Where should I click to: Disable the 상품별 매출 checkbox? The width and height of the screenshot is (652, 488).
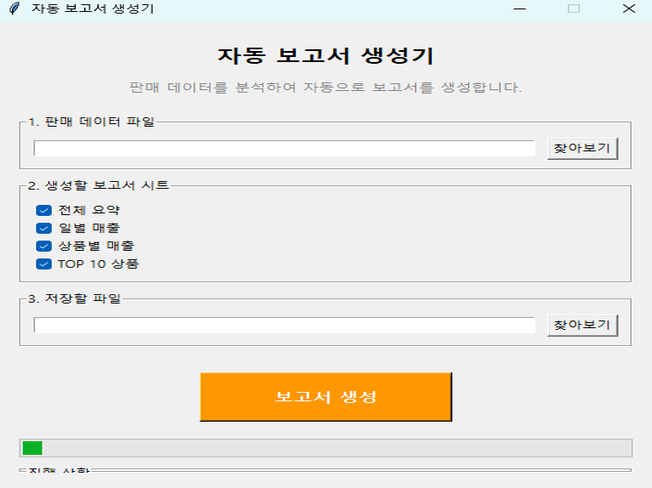pos(44,246)
